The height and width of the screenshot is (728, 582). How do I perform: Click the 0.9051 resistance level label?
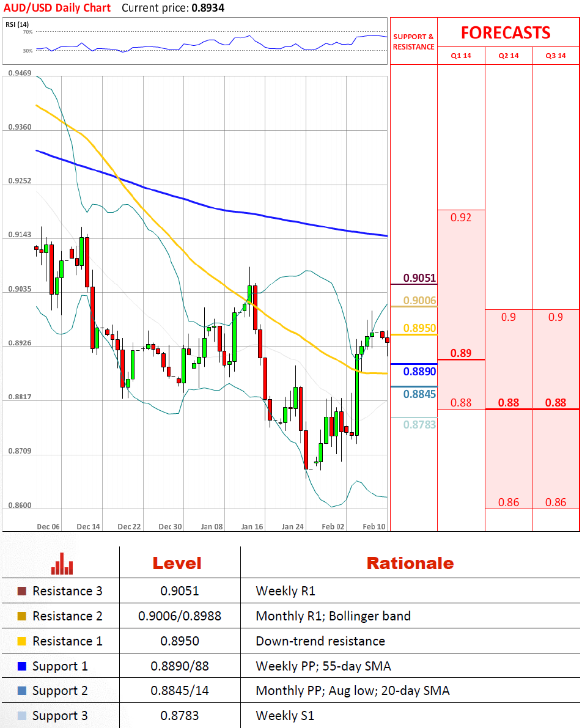[x=419, y=278]
